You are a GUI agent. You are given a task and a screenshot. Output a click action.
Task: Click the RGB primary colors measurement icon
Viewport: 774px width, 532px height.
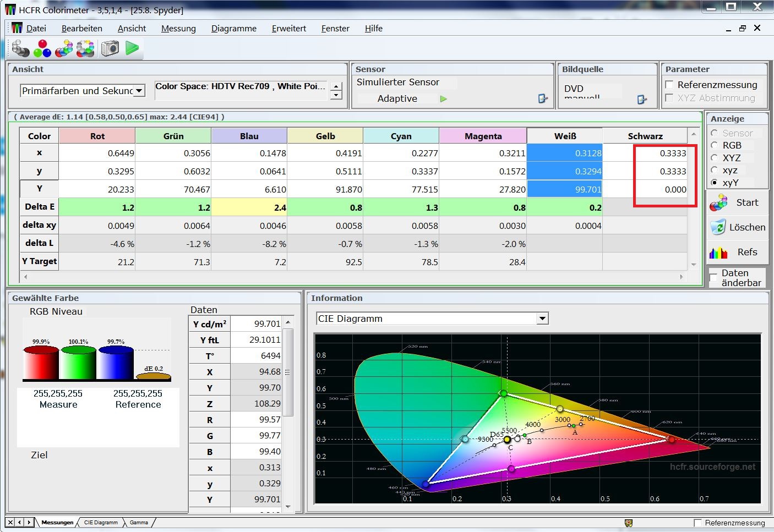(42, 49)
